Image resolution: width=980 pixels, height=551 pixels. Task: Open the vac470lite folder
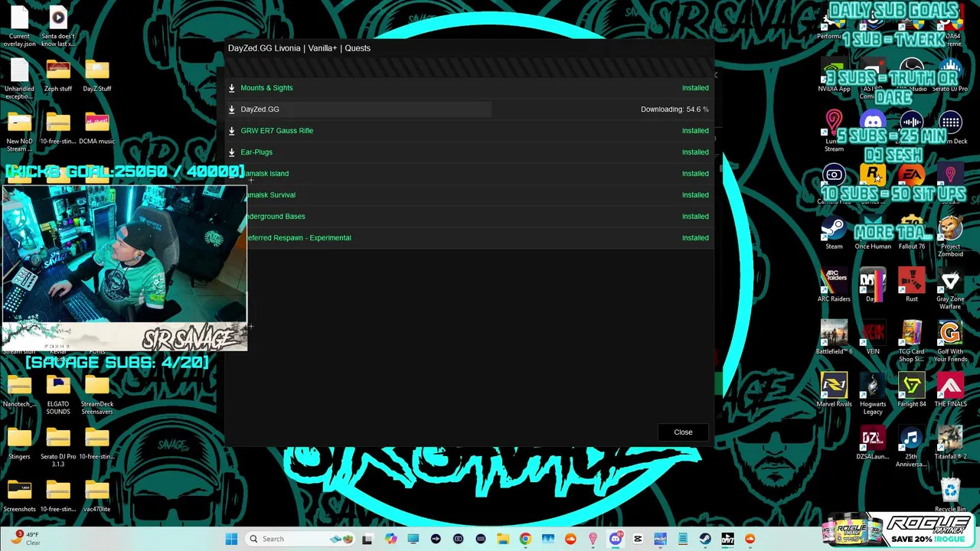(x=97, y=496)
